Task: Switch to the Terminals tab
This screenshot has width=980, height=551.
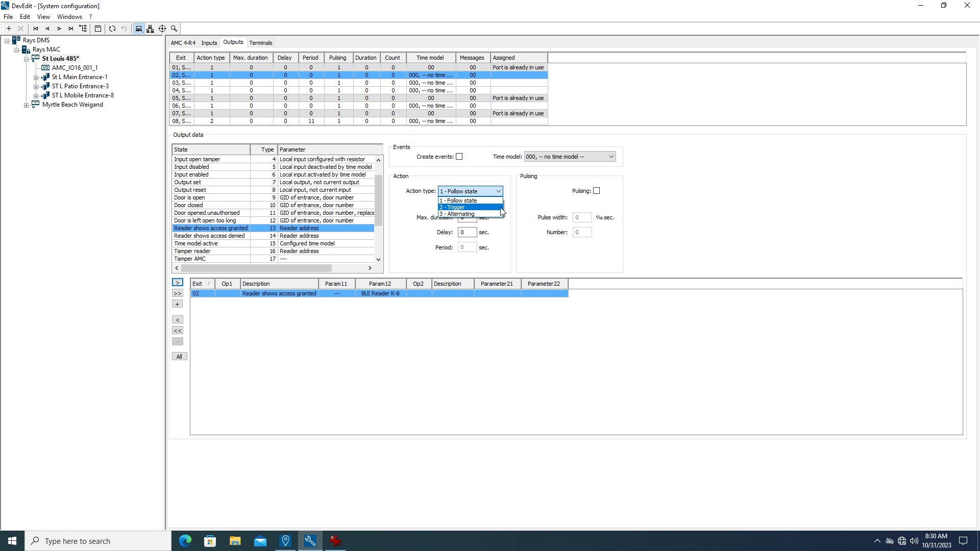Action: pyautogui.click(x=260, y=43)
